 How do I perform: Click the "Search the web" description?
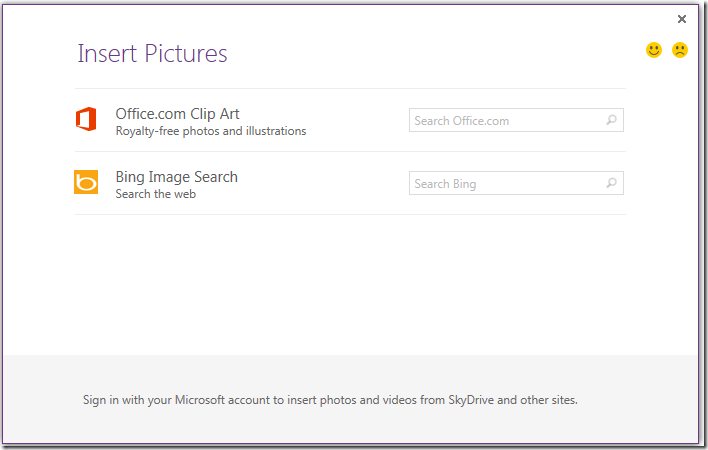pyautogui.click(x=155, y=194)
